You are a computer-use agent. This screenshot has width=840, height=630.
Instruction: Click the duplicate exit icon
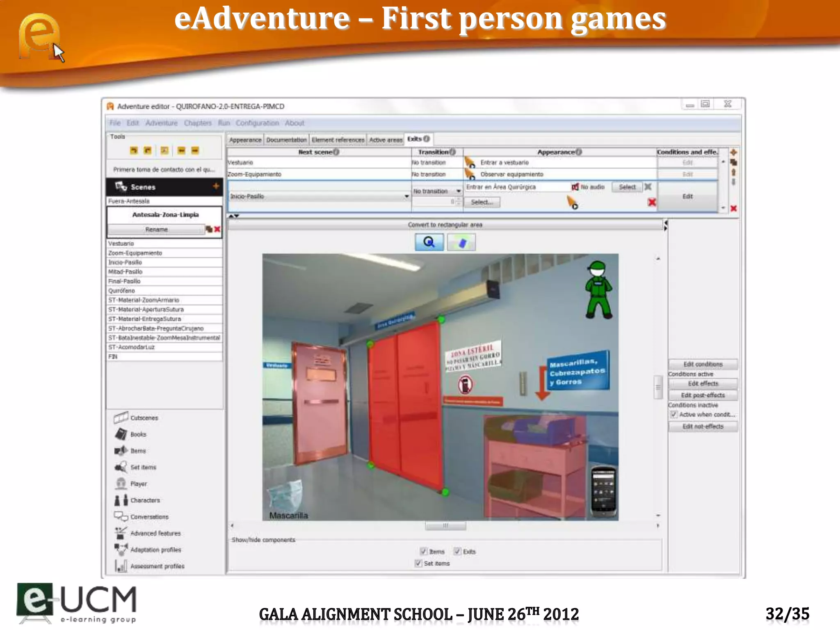click(733, 162)
